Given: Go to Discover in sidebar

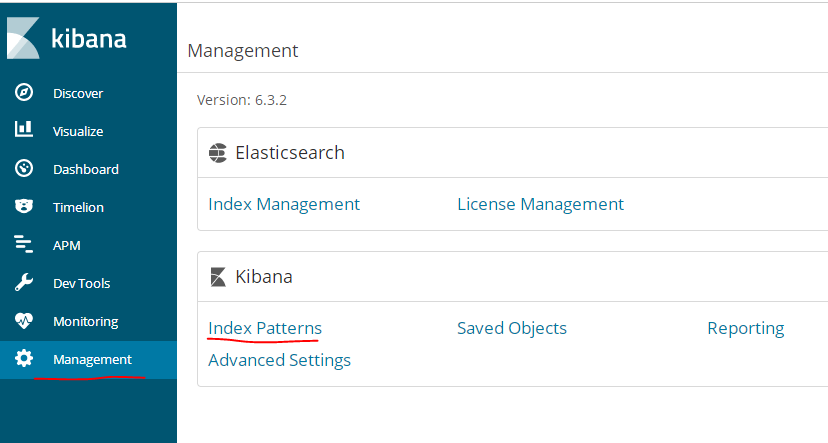Looking at the screenshot, I should [x=78, y=93].
